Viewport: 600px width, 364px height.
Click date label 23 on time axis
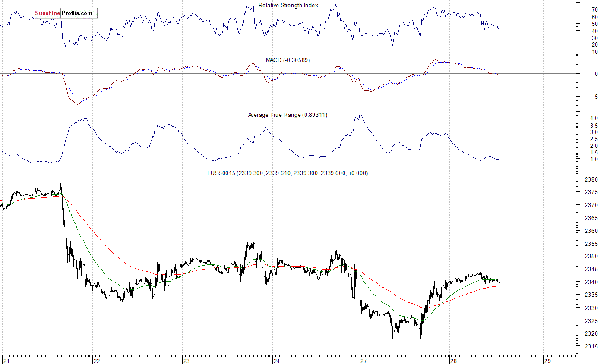tap(186, 361)
